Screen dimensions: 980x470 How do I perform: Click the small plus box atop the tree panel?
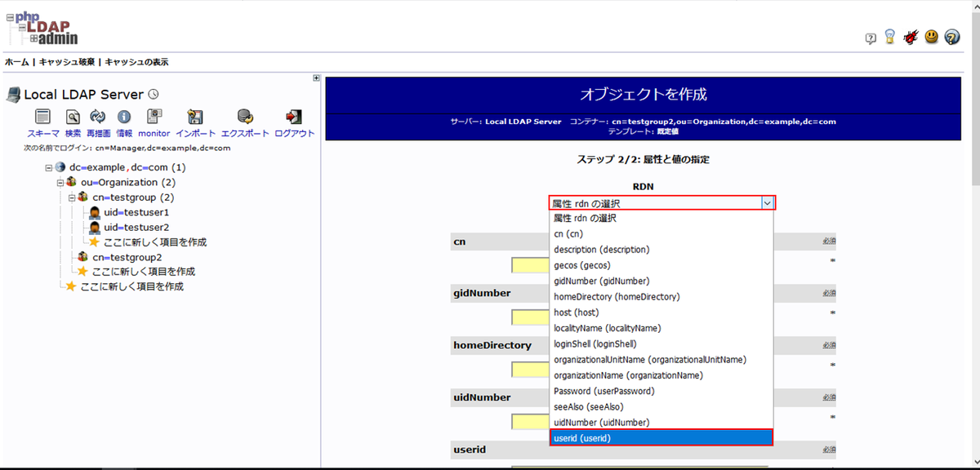pyautogui.click(x=316, y=78)
